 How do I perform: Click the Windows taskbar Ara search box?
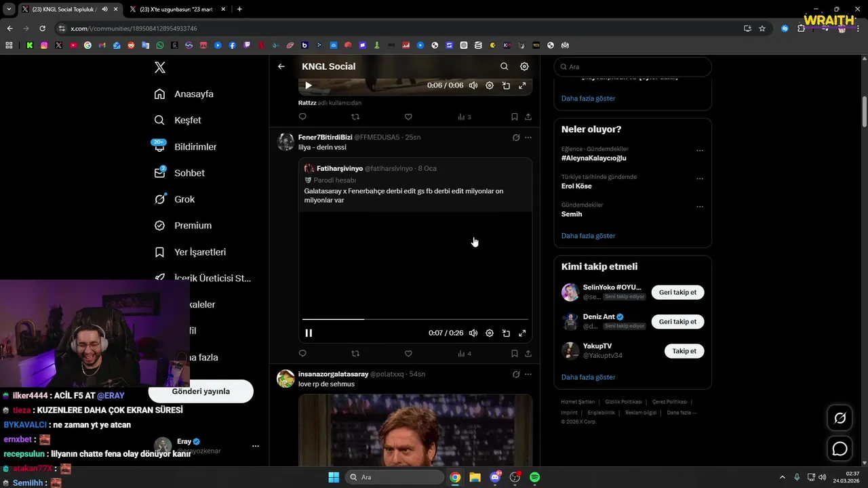tap(395, 477)
